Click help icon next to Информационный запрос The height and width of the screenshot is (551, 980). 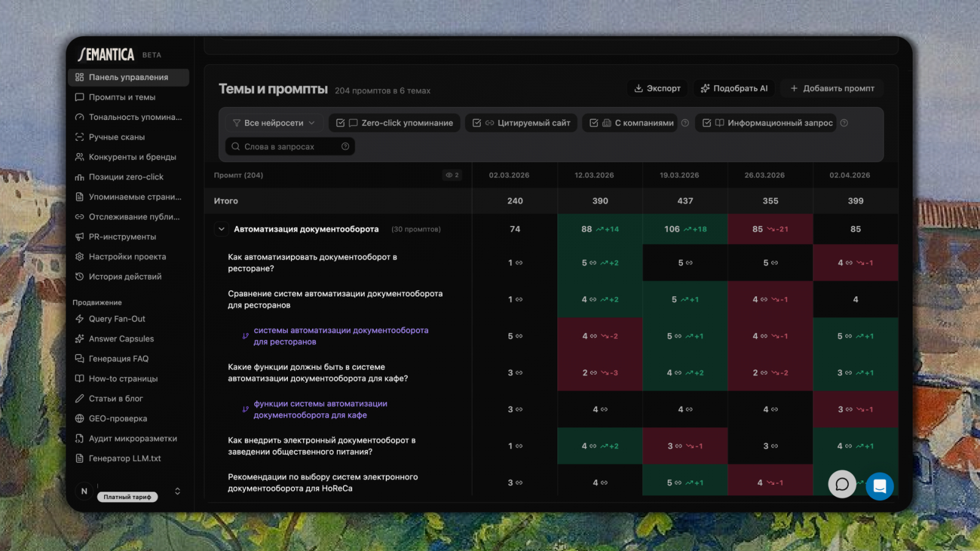point(844,123)
